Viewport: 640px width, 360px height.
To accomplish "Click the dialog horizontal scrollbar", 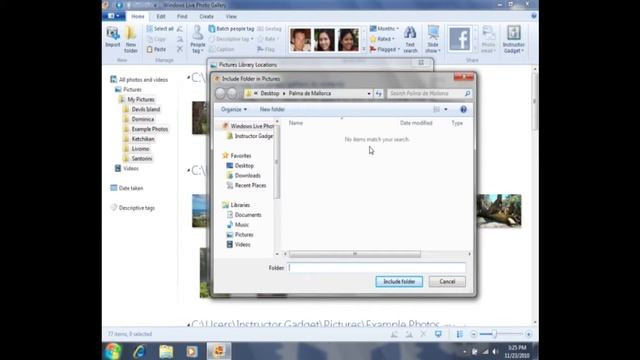I will [x=355, y=254].
